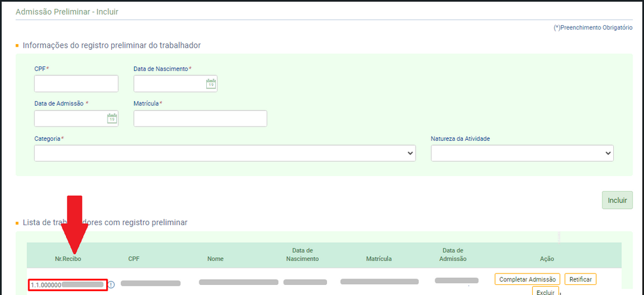644x295 pixels.
Task: Open the Data de Admissão calendar picker
Action: point(112,118)
